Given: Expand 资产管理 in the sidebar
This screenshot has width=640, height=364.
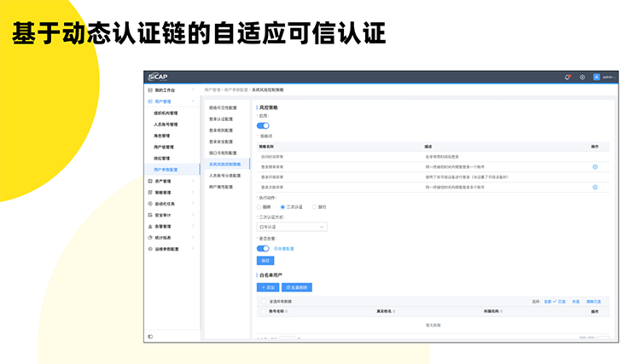Looking at the screenshot, I should (x=163, y=182).
